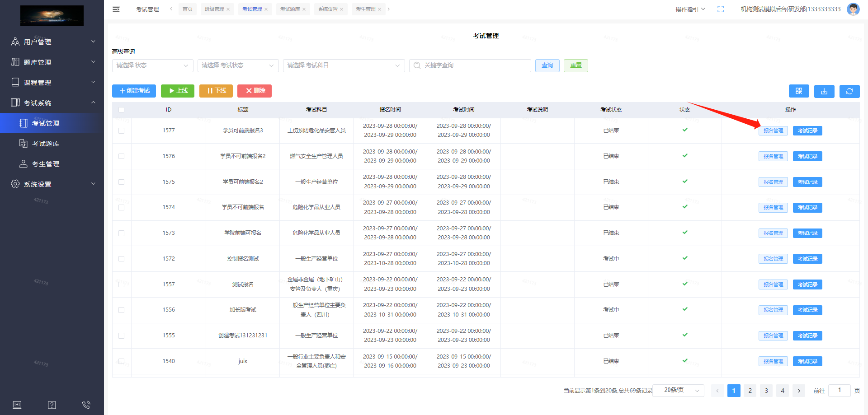Expand 系统设置 sidebar menu

point(52,184)
